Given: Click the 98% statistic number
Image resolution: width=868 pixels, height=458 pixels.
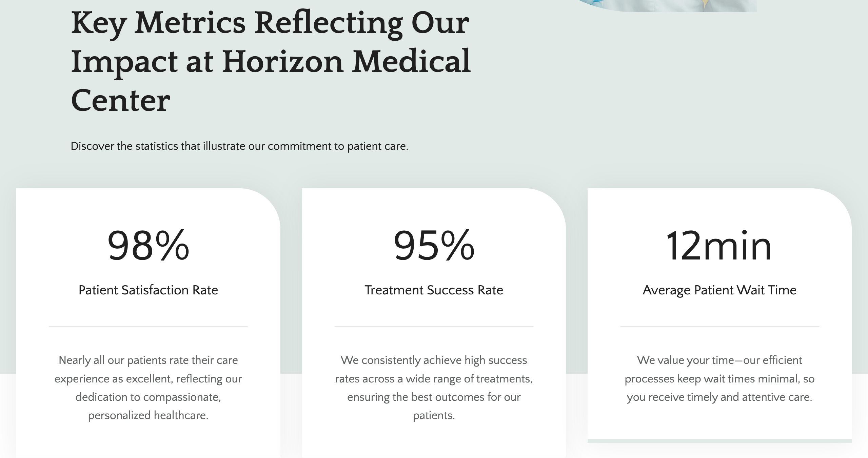Looking at the screenshot, I should point(148,246).
